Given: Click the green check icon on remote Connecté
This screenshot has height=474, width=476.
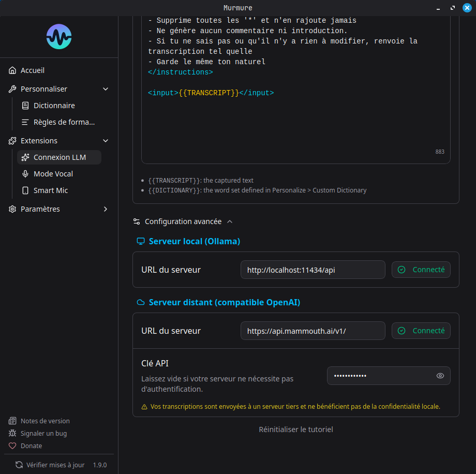Looking at the screenshot, I should click(x=401, y=331).
